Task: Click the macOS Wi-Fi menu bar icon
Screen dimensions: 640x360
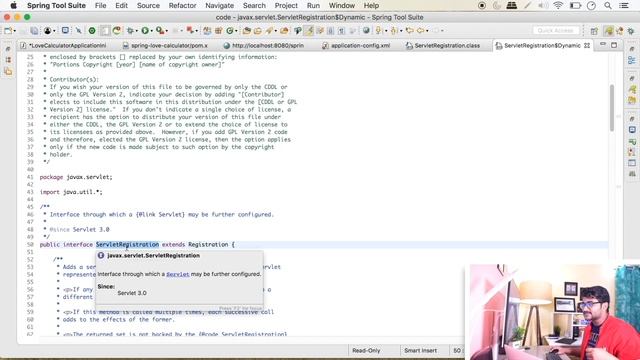Action: click(558, 6)
